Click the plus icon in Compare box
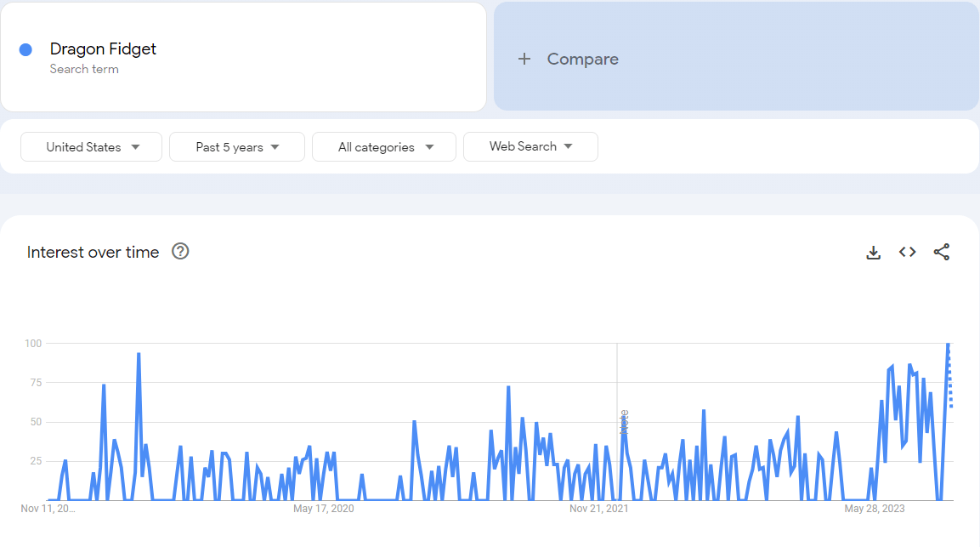 click(x=524, y=59)
